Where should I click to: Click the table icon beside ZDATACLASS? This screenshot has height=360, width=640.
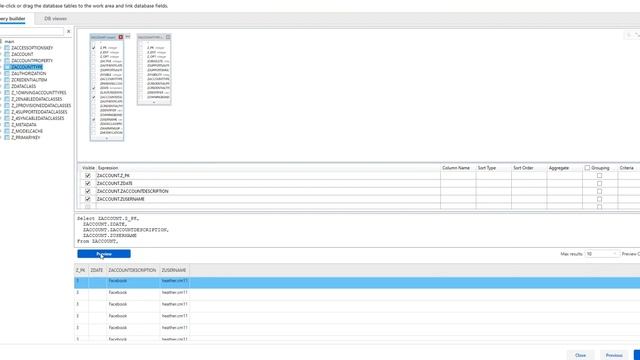pyautogui.click(x=7, y=86)
